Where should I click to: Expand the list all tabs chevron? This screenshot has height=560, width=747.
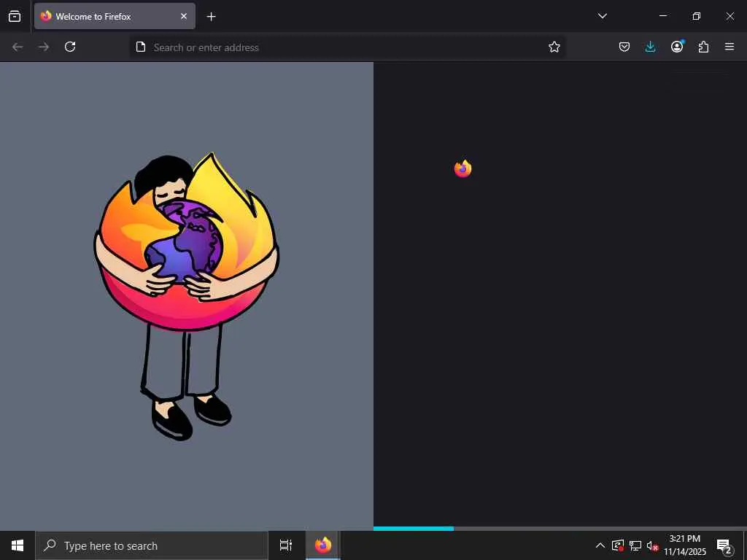point(602,16)
